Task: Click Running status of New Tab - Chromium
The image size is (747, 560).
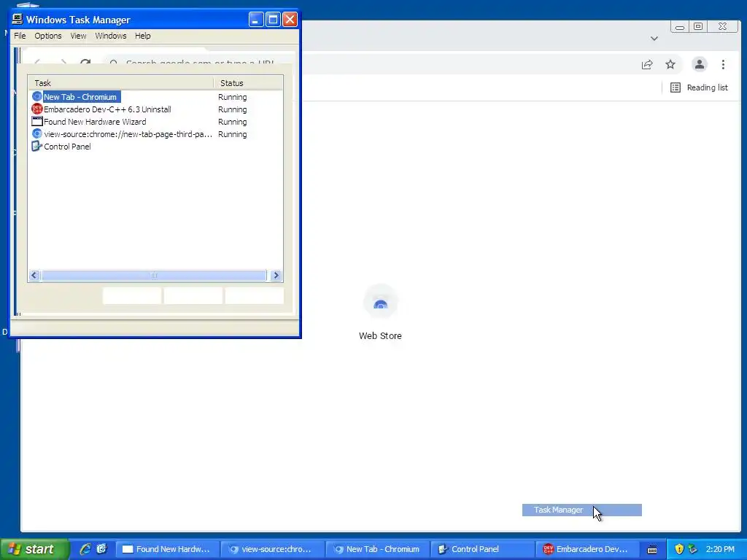Action: [x=233, y=97]
